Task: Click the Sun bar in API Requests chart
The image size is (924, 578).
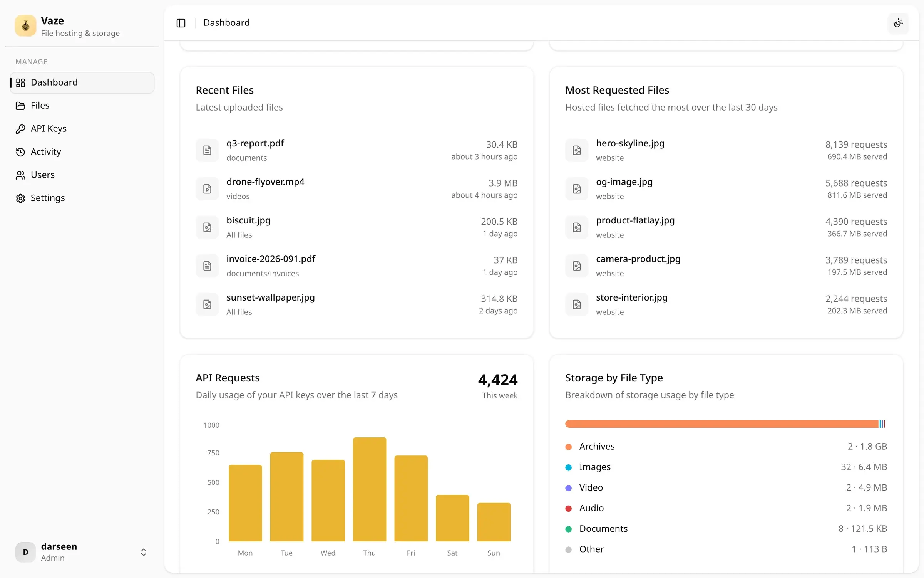Action: click(x=494, y=522)
